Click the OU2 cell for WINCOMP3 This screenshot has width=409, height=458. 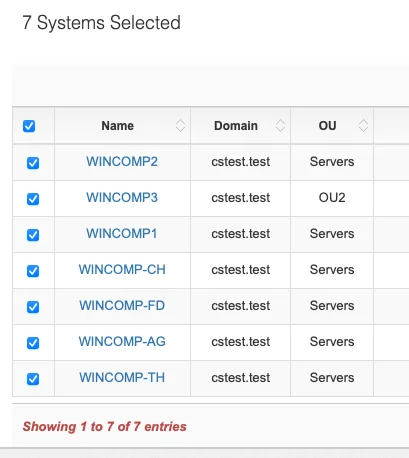click(x=332, y=198)
